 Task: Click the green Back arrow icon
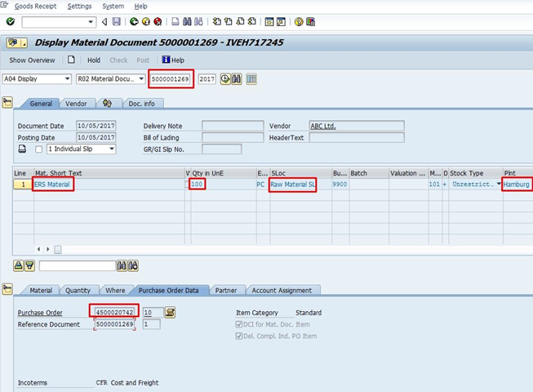134,22
